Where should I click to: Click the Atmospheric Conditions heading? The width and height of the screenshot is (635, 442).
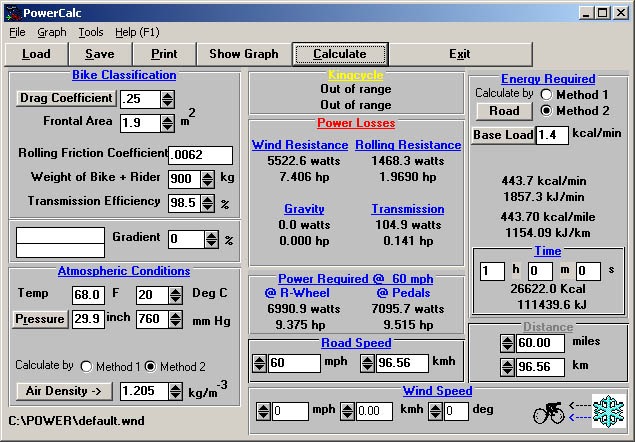click(x=124, y=271)
